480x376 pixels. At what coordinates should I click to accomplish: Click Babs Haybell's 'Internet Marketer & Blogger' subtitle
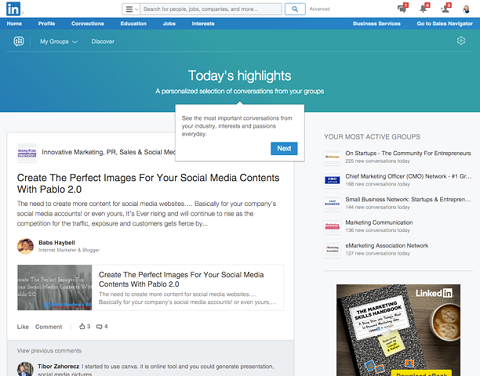(69, 250)
